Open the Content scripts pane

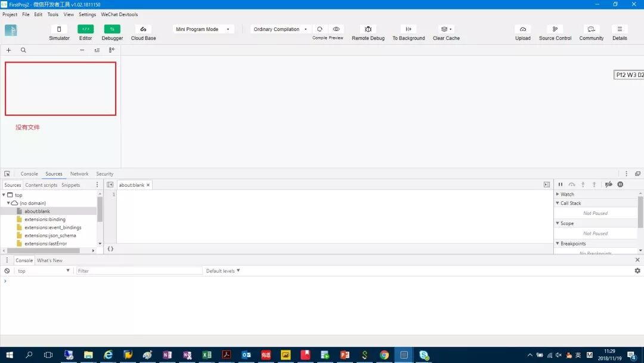click(x=41, y=185)
